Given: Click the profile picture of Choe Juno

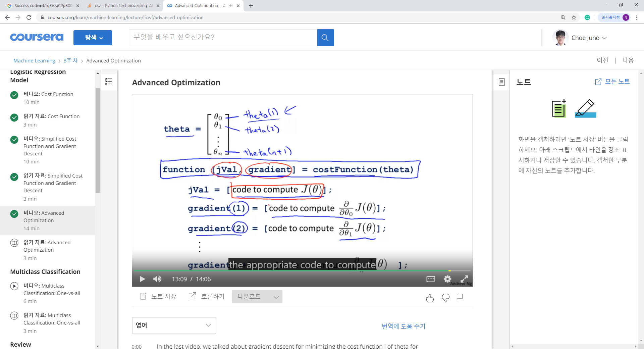Looking at the screenshot, I should [560, 38].
